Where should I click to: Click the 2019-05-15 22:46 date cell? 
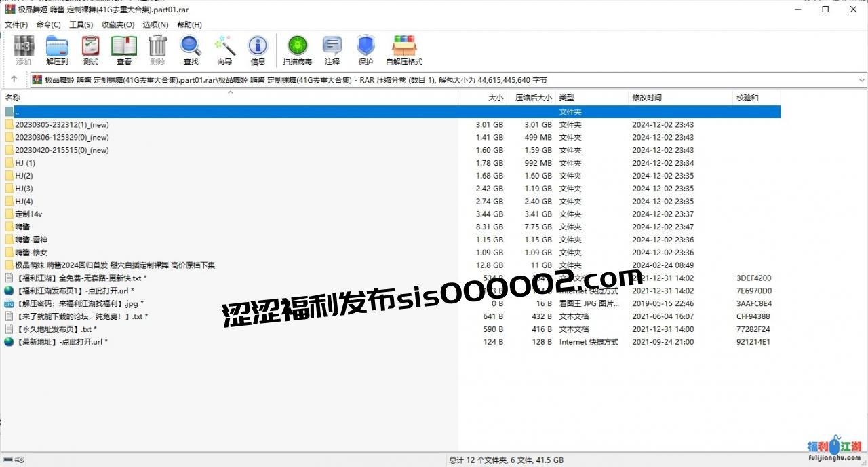663,304
